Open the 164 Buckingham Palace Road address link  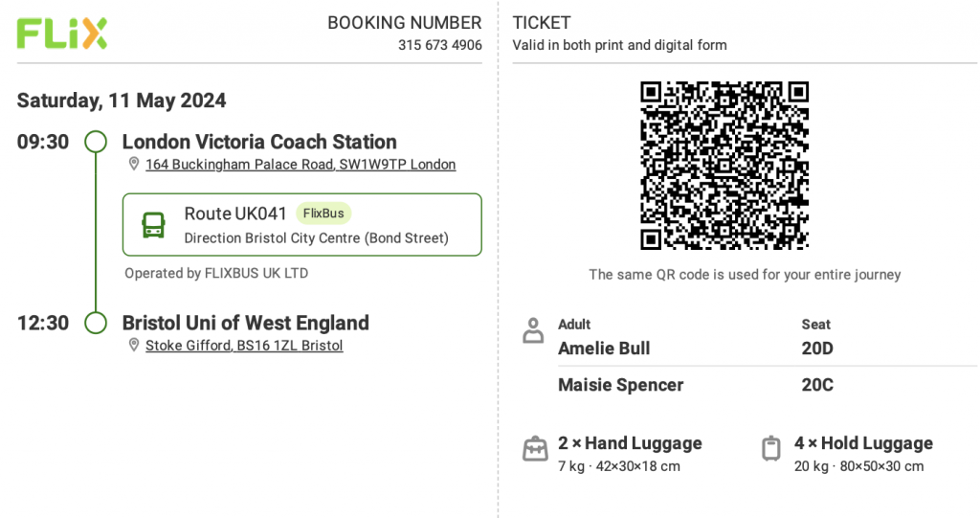(301, 164)
